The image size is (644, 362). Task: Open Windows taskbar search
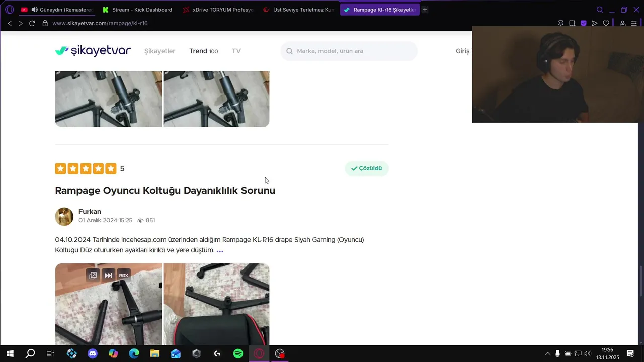coord(30,354)
